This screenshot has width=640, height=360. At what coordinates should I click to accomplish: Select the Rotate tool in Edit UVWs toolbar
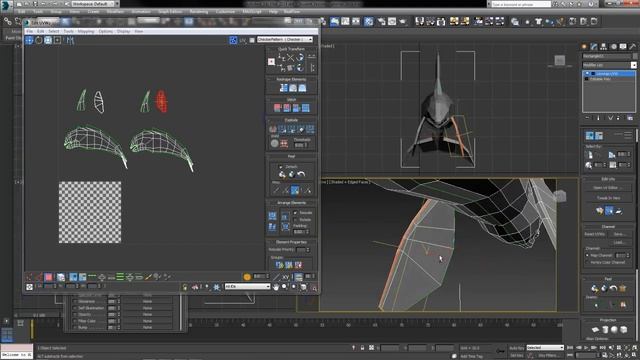pos(39,40)
